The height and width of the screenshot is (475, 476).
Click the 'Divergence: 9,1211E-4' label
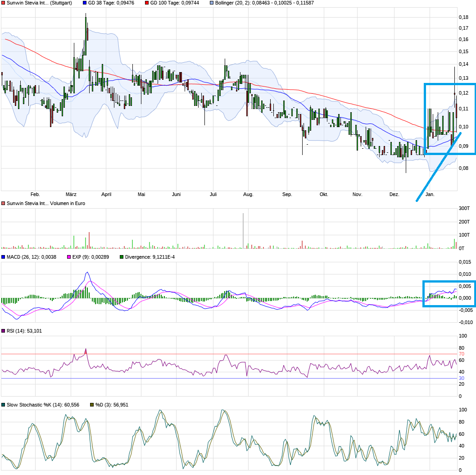(150, 257)
